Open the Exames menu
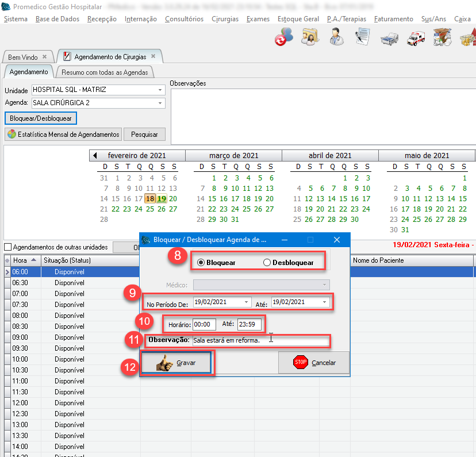 pyautogui.click(x=258, y=19)
